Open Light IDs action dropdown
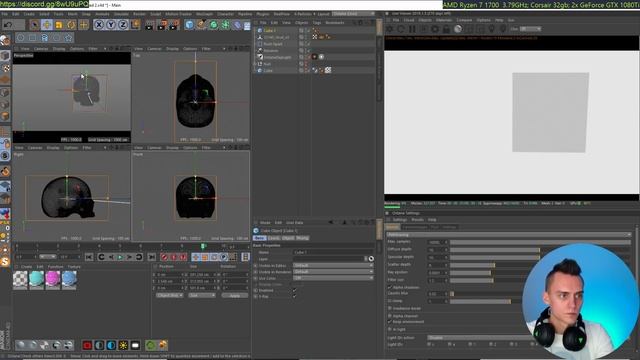Image resolution: width=640 pixels, height=360 pixels. point(480,338)
